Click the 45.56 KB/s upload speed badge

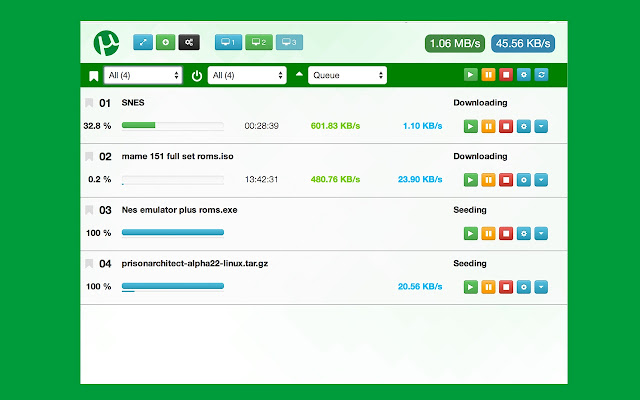523,43
